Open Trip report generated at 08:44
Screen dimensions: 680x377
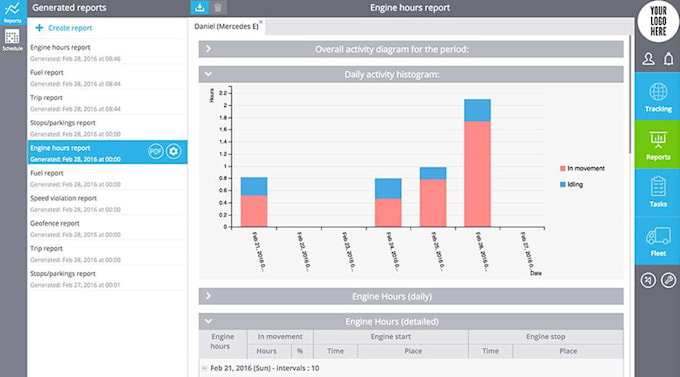coord(107,102)
